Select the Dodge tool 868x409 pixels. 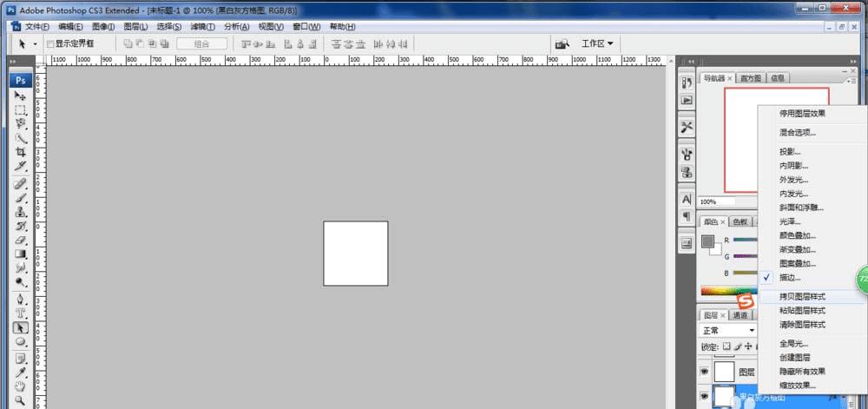point(21,281)
